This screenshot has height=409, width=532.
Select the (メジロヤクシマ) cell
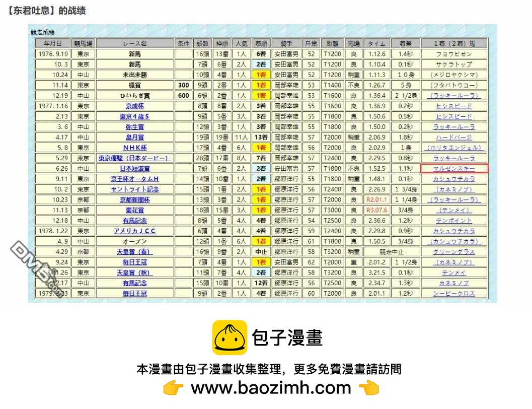pyautogui.click(x=454, y=75)
